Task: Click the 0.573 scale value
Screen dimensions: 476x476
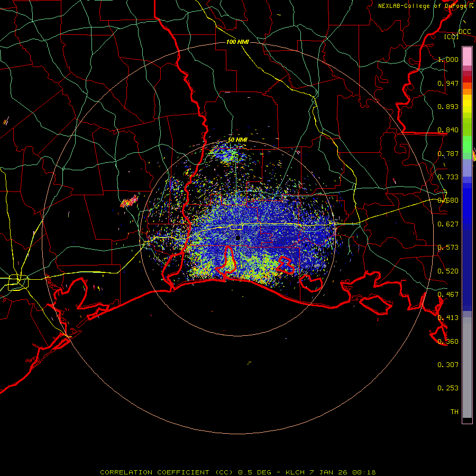Action: (448, 248)
